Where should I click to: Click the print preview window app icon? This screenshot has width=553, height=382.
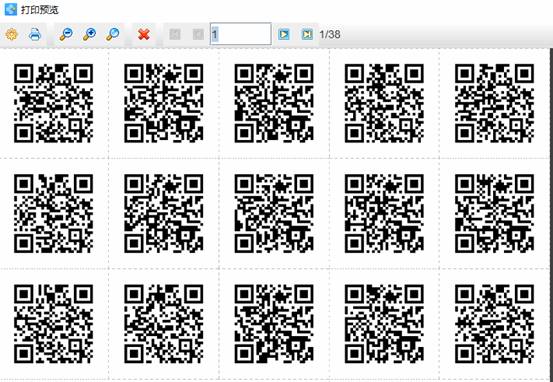tap(11, 10)
